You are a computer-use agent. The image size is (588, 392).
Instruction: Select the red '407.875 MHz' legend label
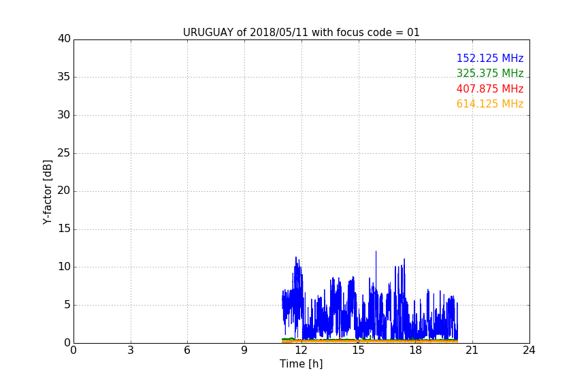point(490,88)
